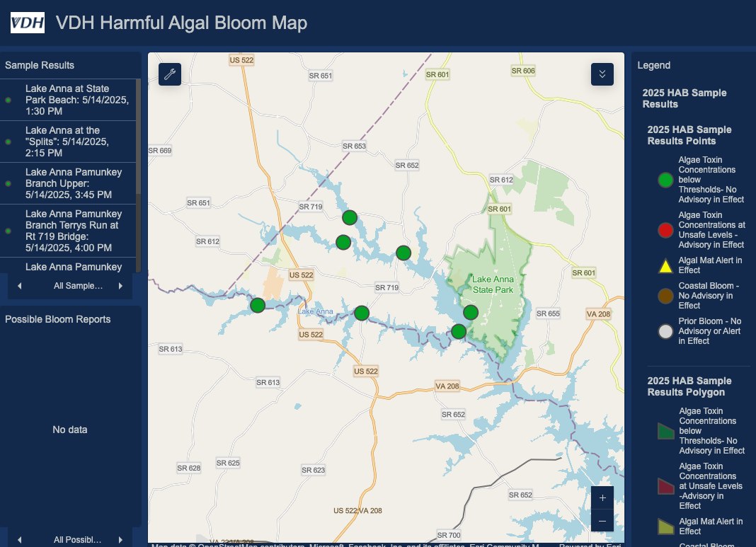
Task: Go to previous page in Sample Results pager
Action: (19, 286)
